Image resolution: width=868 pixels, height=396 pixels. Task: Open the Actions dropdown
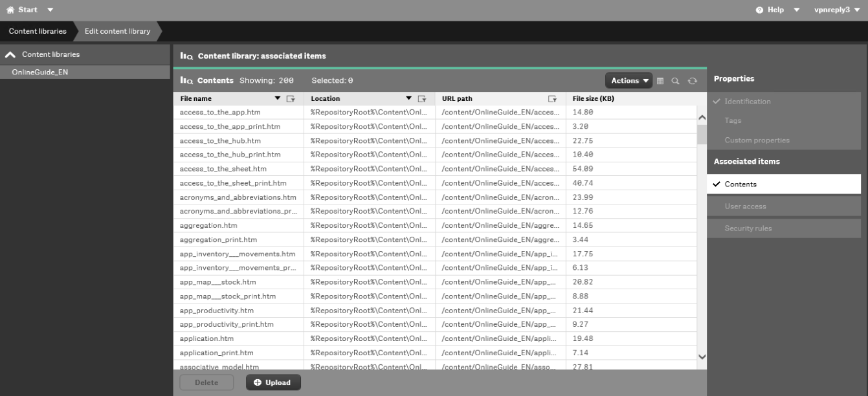click(x=627, y=80)
